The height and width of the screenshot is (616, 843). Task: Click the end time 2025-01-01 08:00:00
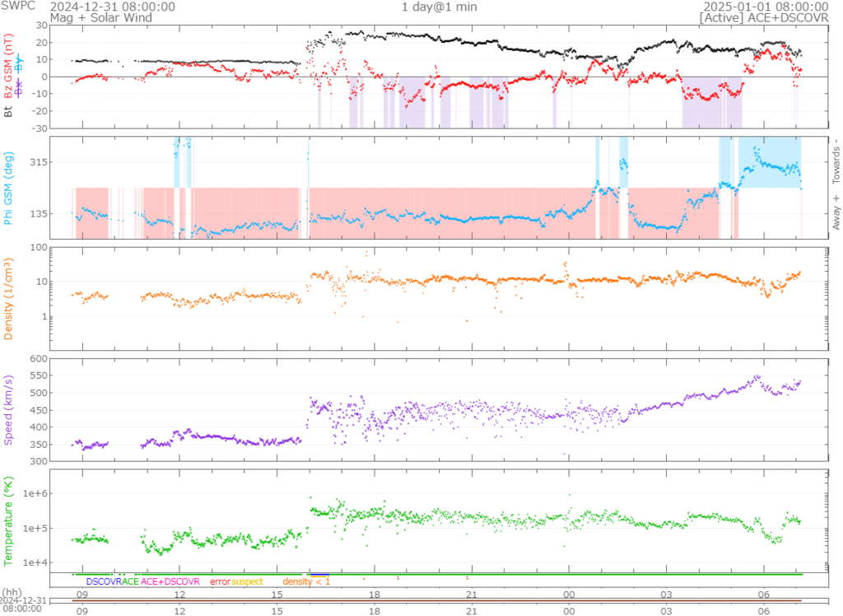click(x=764, y=7)
